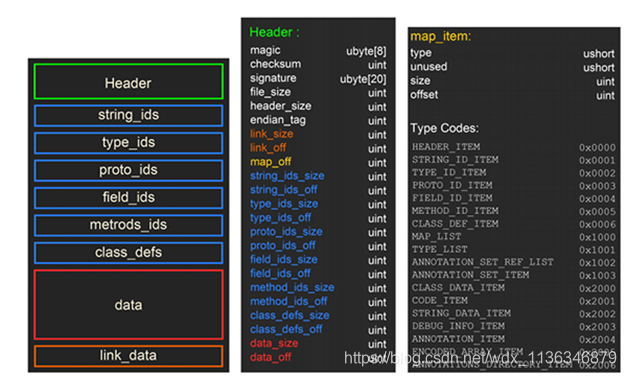Click the "STRING_DATA_ITEM" entry

pos(461,313)
